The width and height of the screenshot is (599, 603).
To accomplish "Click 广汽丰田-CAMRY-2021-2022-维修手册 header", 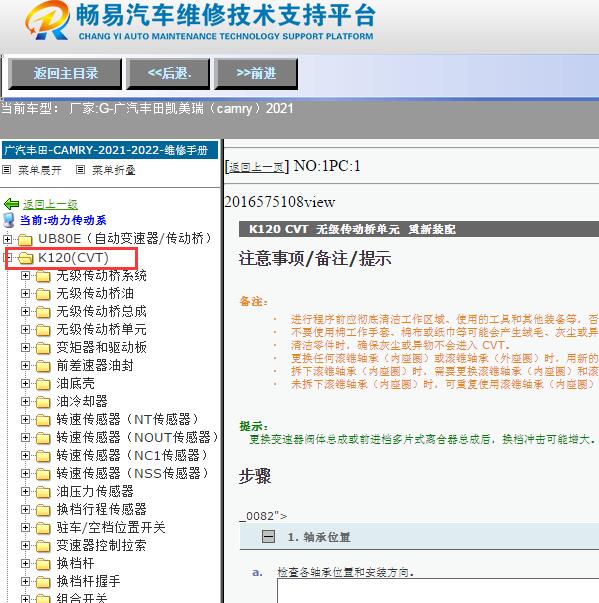I will click(x=110, y=150).
